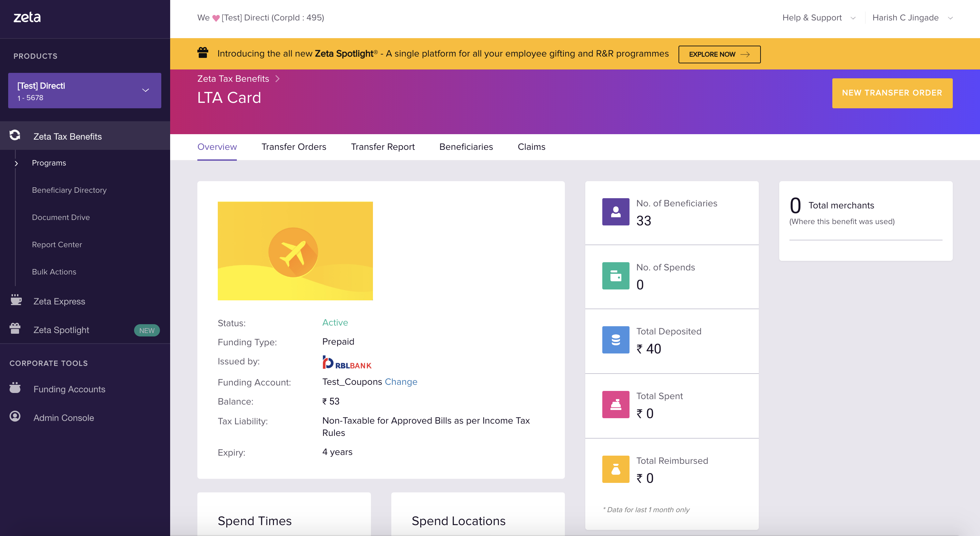The width and height of the screenshot is (980, 536).
Task: Click the breadcrumb chevron after Zeta Tax Benefits
Action: 277,79
